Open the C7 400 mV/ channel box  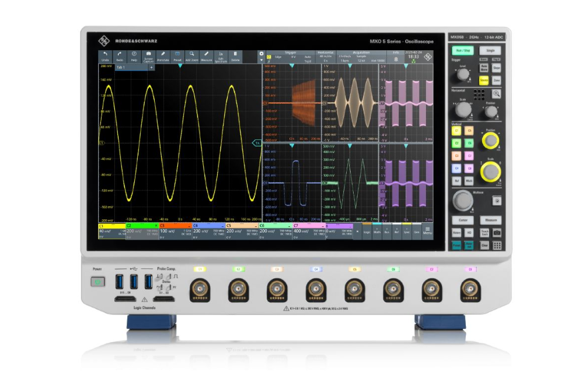coord(309,231)
